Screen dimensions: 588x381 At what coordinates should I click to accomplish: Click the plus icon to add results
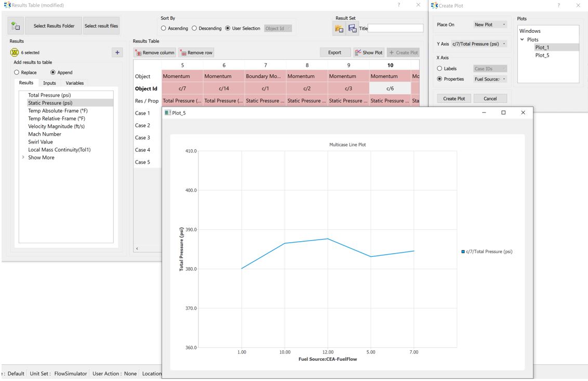point(118,52)
